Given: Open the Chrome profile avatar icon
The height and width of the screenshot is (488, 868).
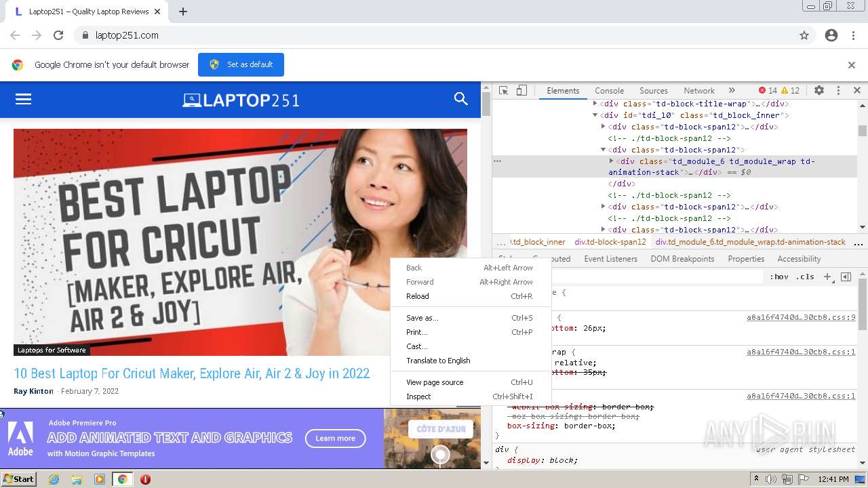Looking at the screenshot, I should (x=831, y=35).
